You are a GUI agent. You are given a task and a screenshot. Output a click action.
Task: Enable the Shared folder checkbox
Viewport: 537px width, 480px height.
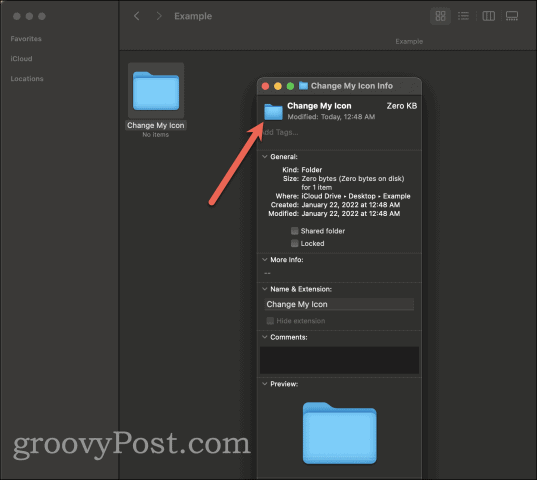click(294, 231)
